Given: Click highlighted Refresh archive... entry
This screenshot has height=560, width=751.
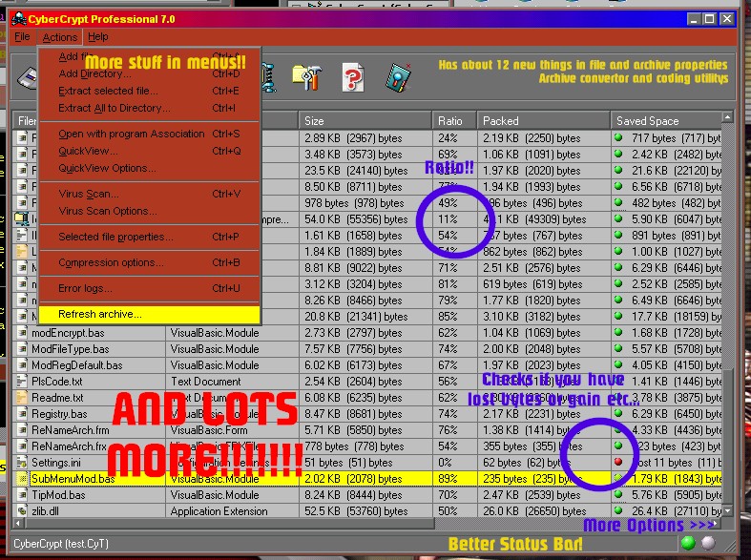Looking at the screenshot, I should tap(149, 315).
